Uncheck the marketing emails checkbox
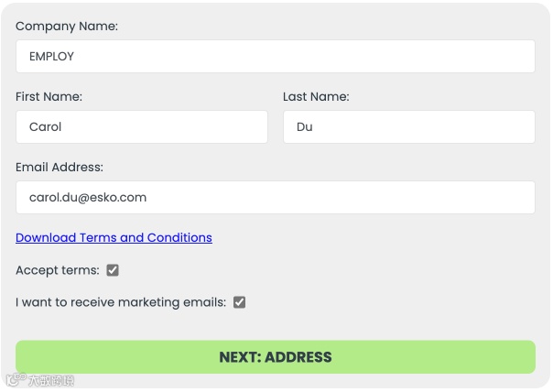The width and height of the screenshot is (553, 392). click(240, 302)
